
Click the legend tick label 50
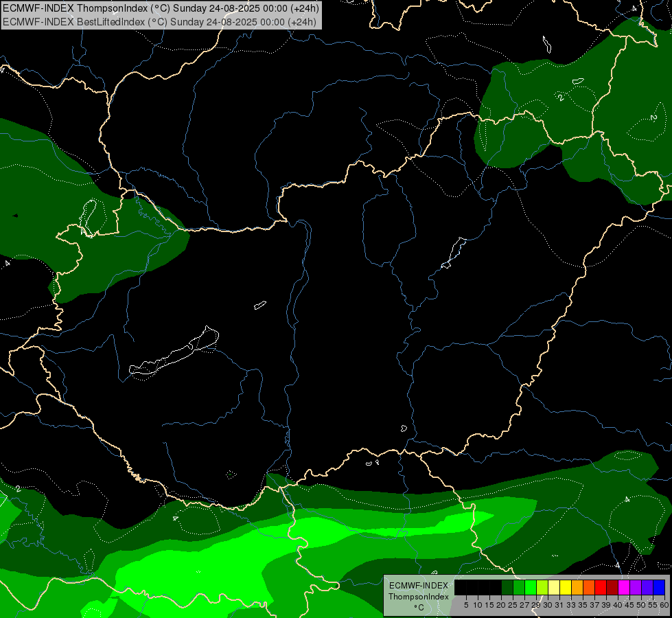pyautogui.click(x=641, y=605)
